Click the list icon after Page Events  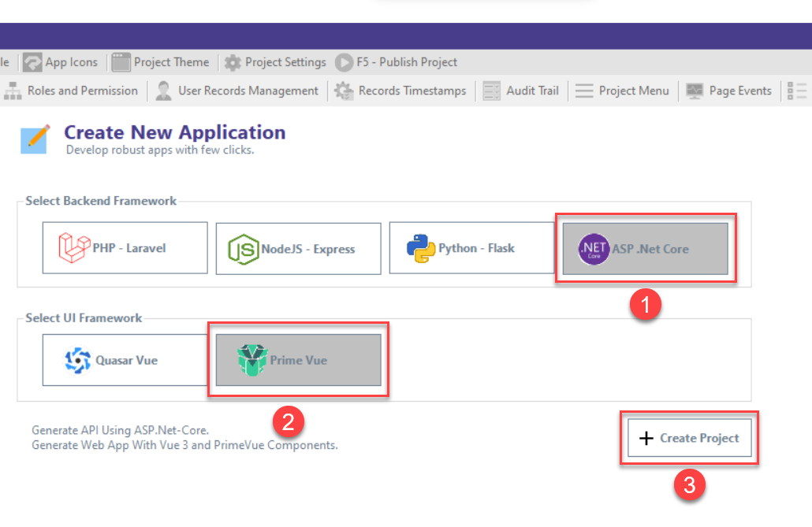click(x=797, y=91)
